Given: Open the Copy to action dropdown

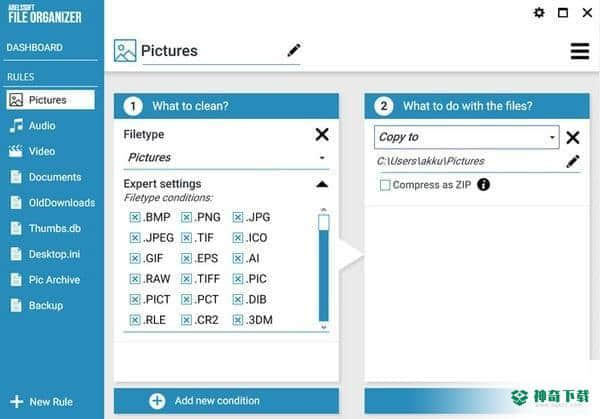Looking at the screenshot, I should tap(466, 137).
